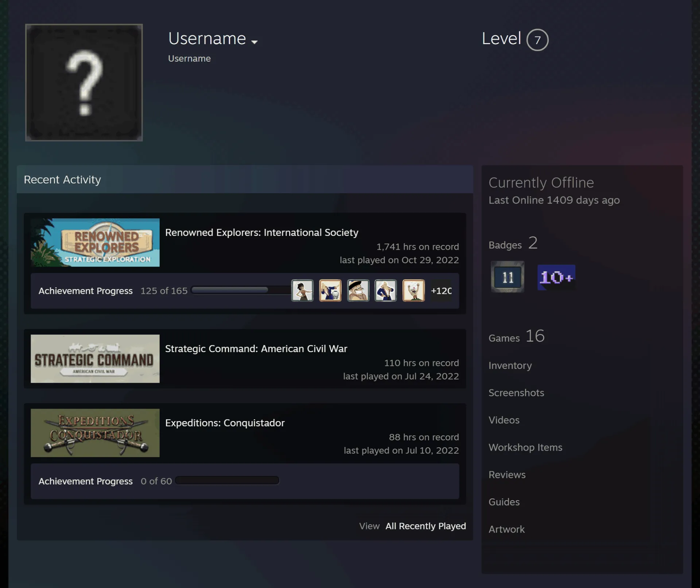This screenshot has width=700, height=588.
Task: Open the years of service badge 11
Action: point(507,277)
